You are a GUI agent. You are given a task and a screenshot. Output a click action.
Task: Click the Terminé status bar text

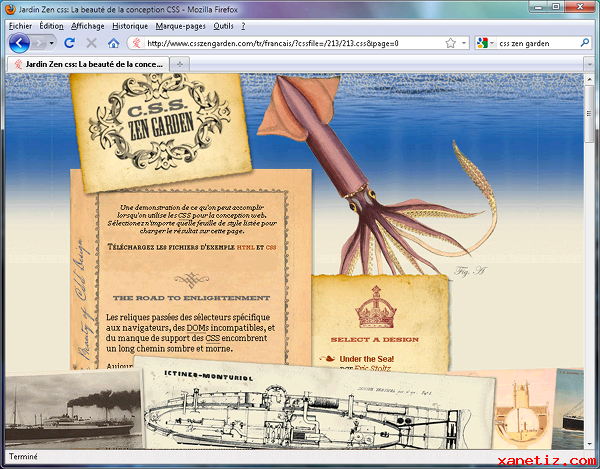coord(23,457)
